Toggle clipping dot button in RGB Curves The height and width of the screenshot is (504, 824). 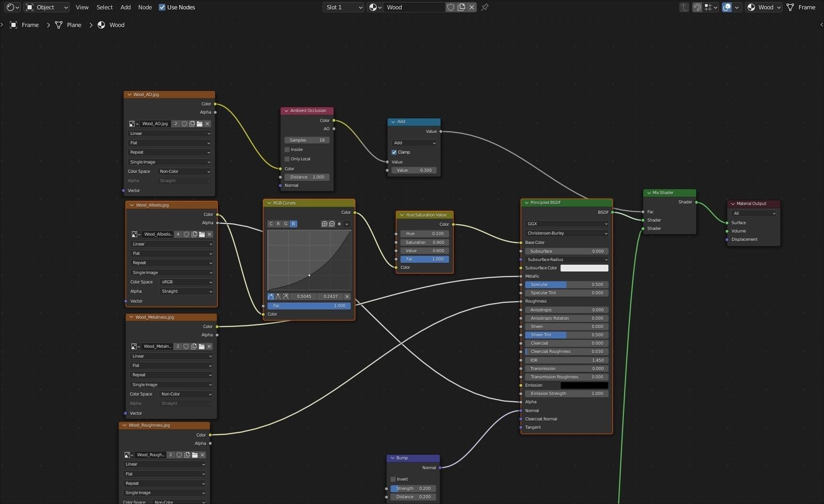339,224
